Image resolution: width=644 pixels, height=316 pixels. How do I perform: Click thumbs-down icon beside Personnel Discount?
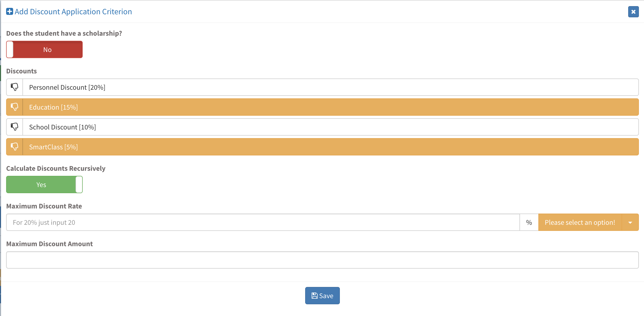point(15,87)
